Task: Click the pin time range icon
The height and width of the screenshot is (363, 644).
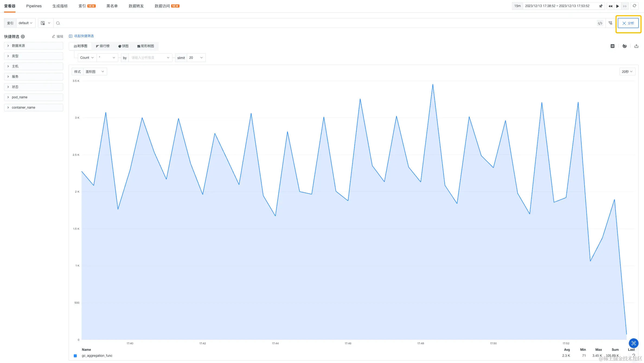Action: [601, 6]
